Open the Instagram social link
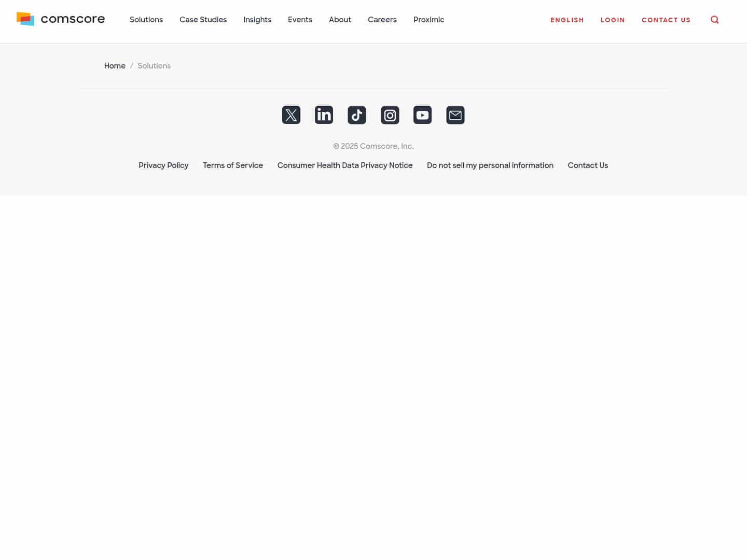Screen dimensions: 747x560 pyautogui.click(x=390, y=115)
